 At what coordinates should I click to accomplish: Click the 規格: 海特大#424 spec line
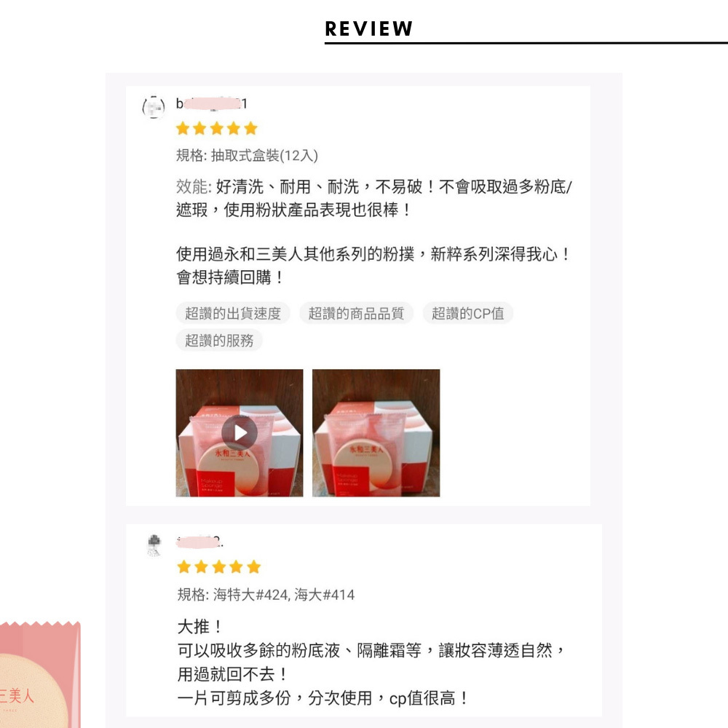[x=266, y=595]
